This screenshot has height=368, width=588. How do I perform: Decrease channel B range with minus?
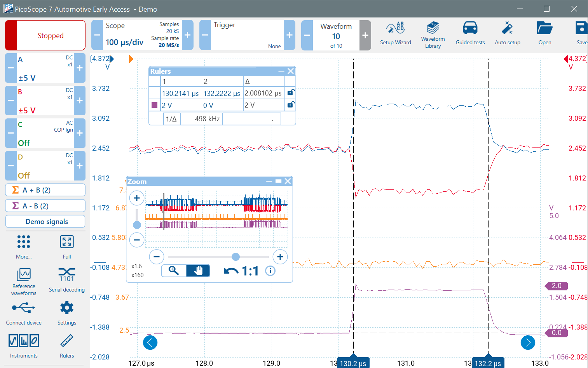[x=11, y=101]
